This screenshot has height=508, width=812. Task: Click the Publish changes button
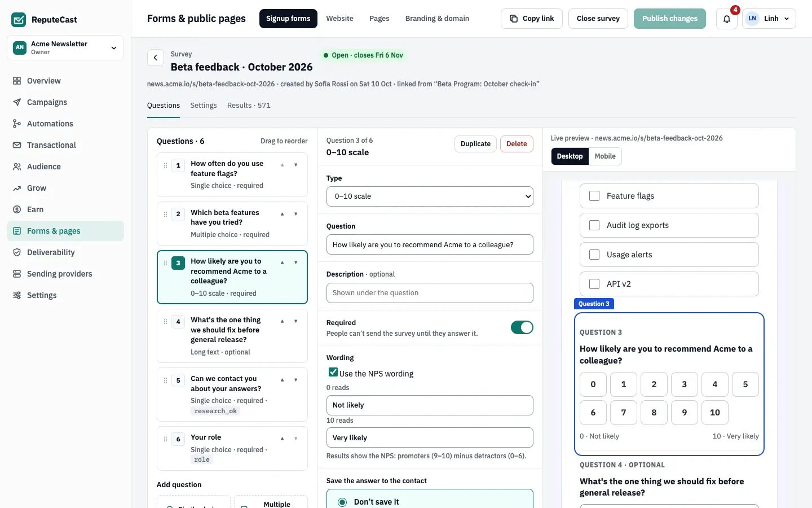pyautogui.click(x=670, y=19)
